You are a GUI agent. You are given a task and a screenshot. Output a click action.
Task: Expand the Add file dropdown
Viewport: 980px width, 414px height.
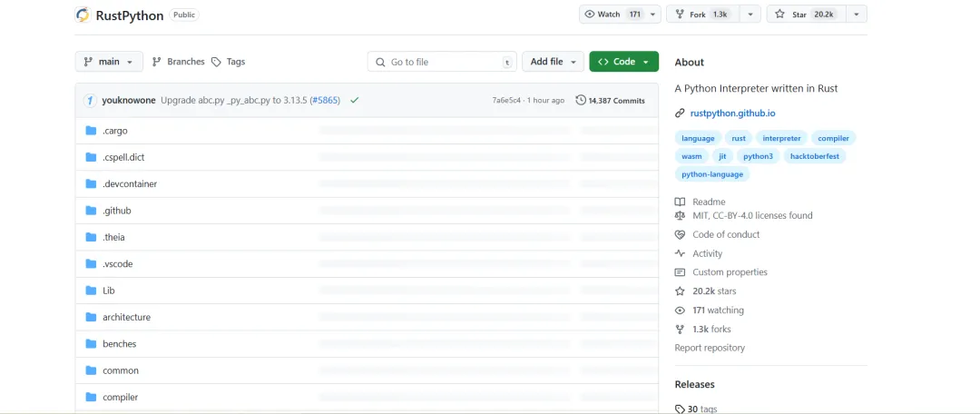554,62
